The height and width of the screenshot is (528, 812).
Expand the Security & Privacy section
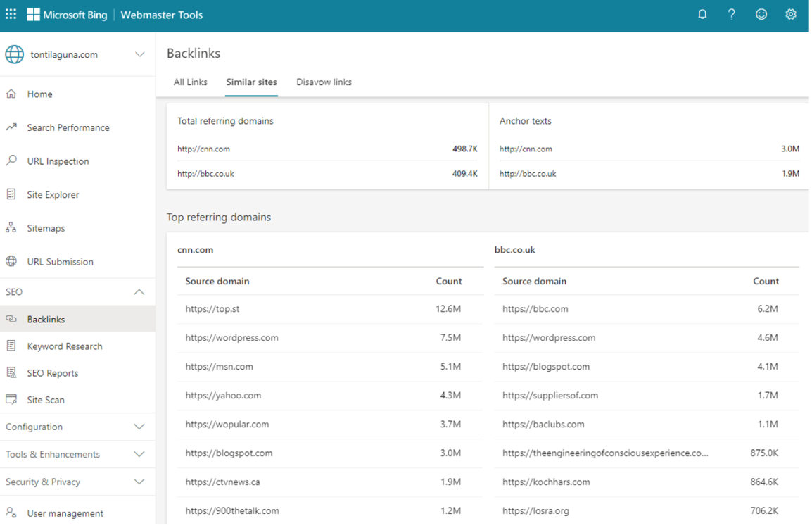coord(139,482)
